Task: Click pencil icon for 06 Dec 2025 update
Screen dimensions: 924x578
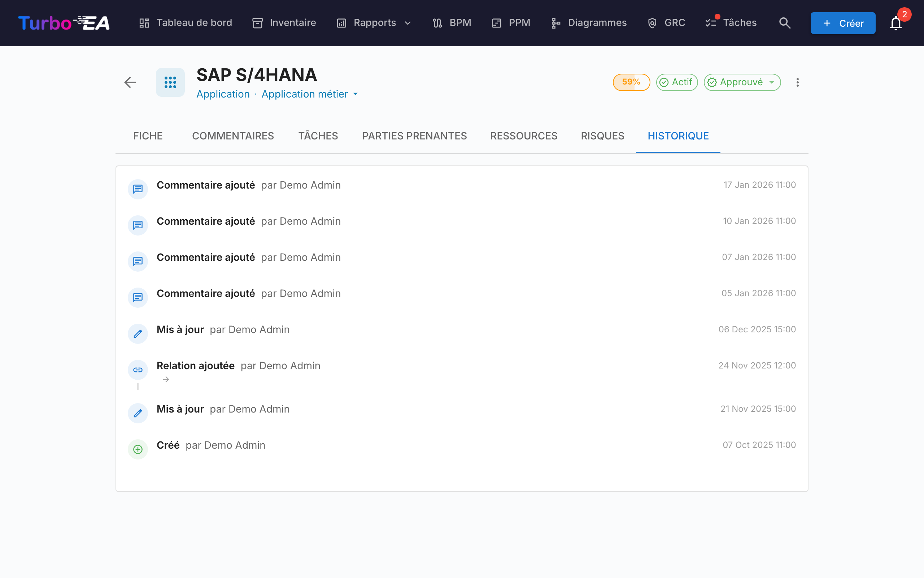Action: pyautogui.click(x=138, y=333)
